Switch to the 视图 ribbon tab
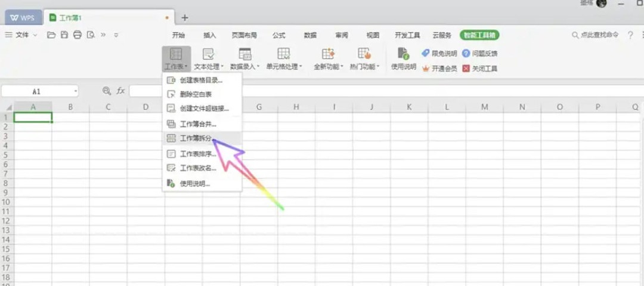The height and width of the screenshot is (286, 644). 373,35
